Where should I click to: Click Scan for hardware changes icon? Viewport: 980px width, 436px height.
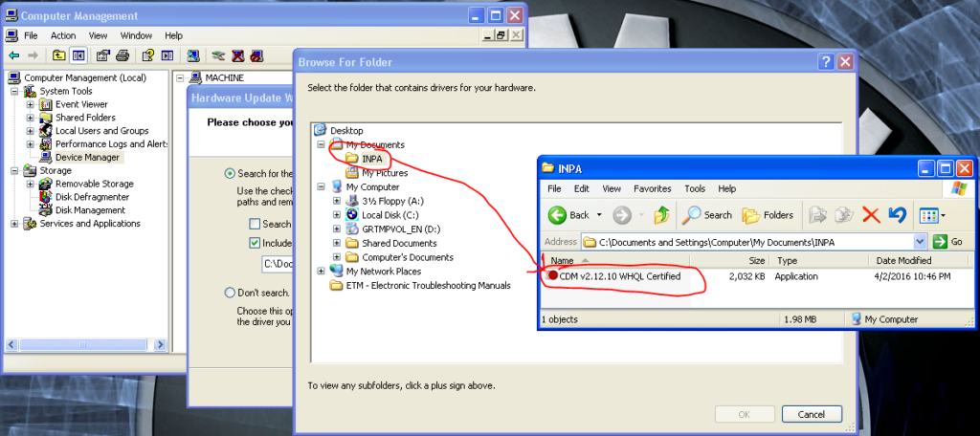[x=193, y=55]
